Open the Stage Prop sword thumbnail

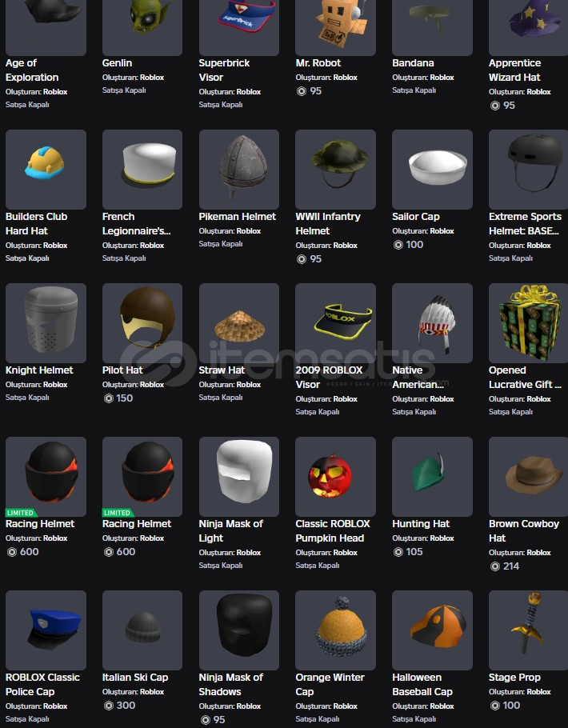[x=529, y=630]
